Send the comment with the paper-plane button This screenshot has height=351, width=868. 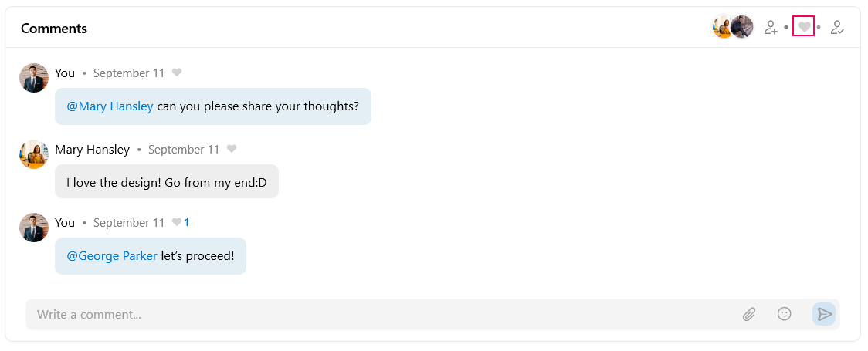(824, 314)
